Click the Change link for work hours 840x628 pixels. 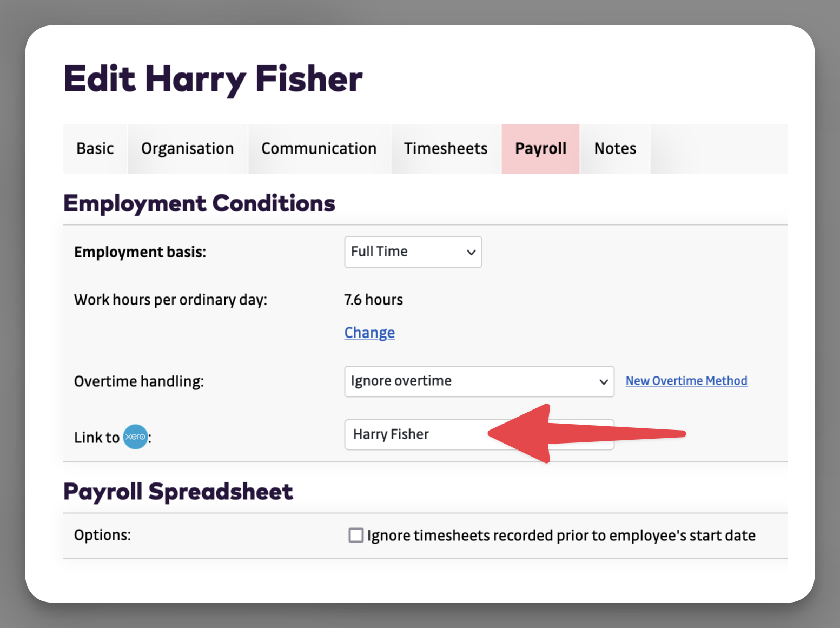(369, 333)
